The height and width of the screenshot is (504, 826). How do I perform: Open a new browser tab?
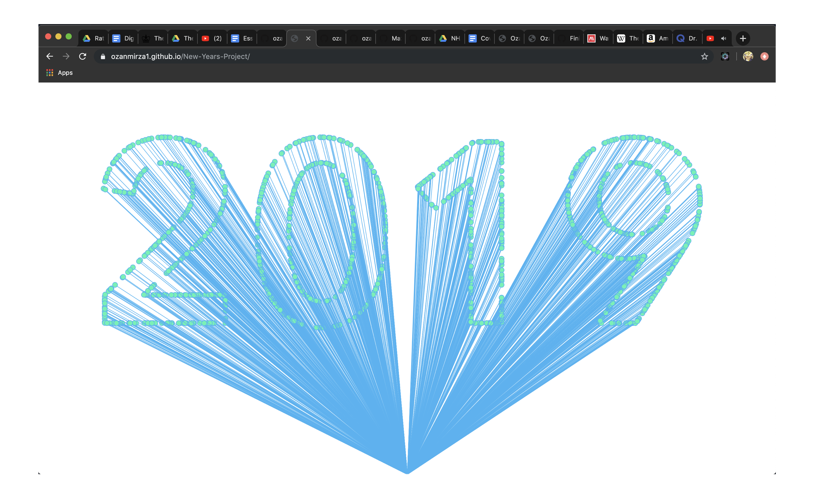pyautogui.click(x=743, y=38)
